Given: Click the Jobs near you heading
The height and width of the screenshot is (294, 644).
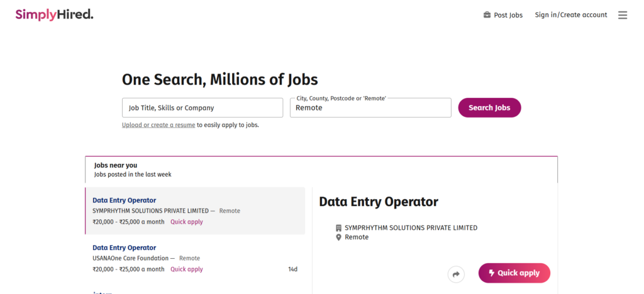Looking at the screenshot, I should 116,165.
